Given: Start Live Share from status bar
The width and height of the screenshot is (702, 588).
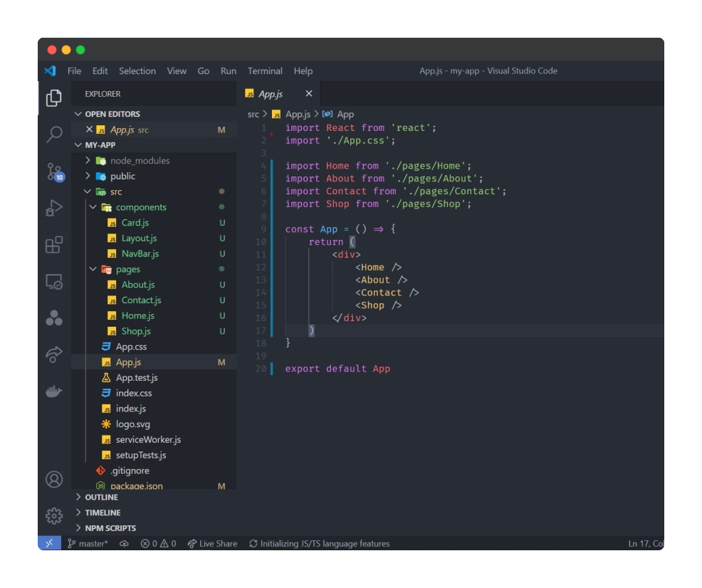Looking at the screenshot, I should [x=212, y=543].
